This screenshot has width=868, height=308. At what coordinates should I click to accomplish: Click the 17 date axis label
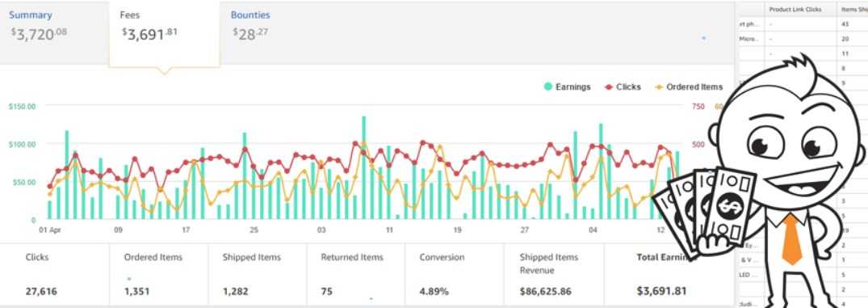pyautogui.click(x=186, y=230)
